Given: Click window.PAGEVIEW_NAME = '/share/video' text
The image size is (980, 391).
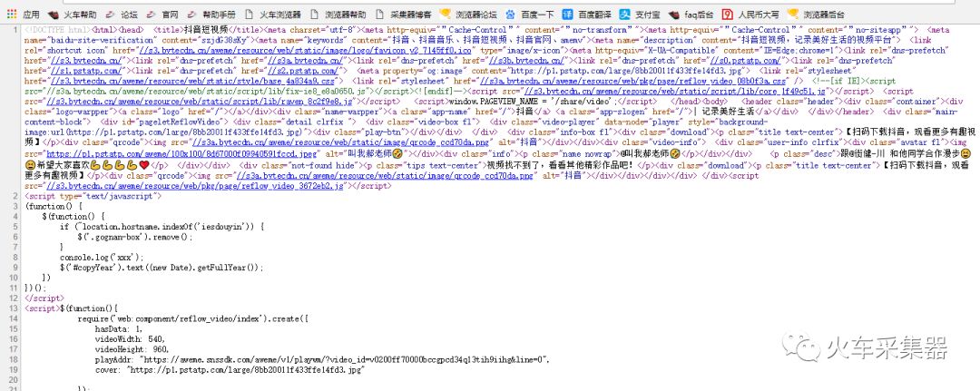Looking at the screenshot, I should pos(534,102).
